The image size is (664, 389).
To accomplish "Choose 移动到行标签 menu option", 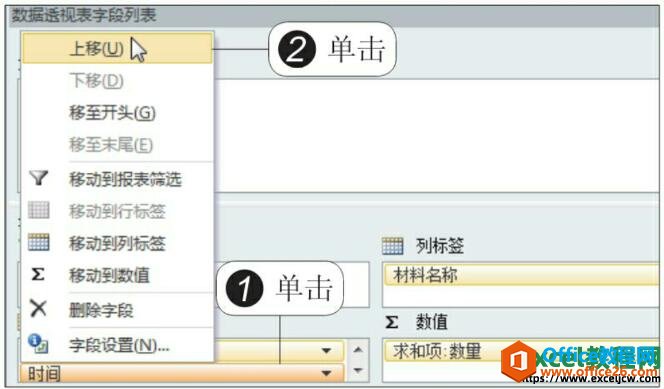I will 117,211.
